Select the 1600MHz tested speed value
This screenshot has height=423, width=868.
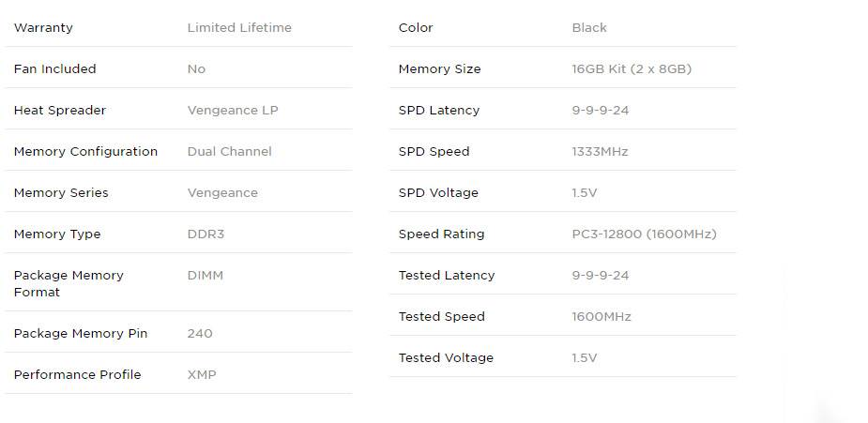(602, 317)
